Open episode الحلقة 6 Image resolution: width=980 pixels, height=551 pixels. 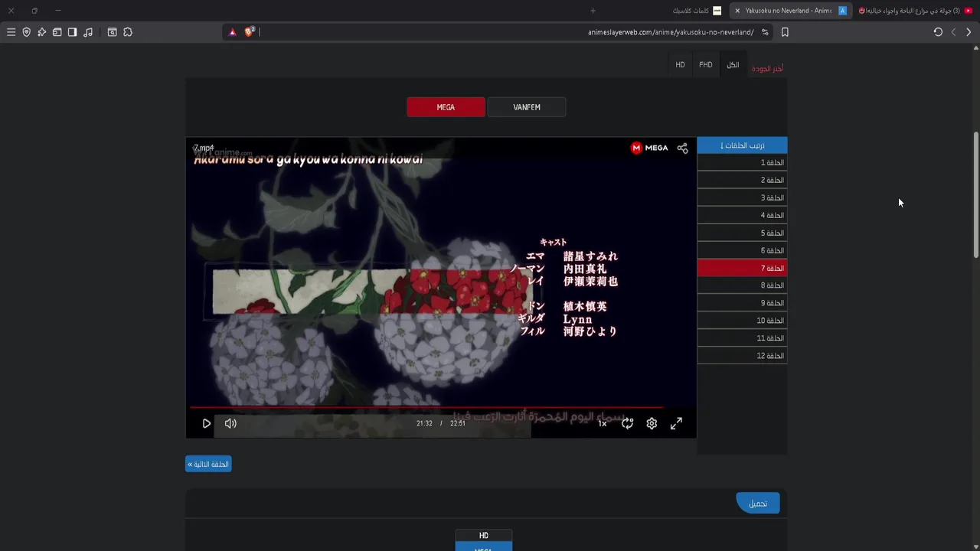coord(742,251)
